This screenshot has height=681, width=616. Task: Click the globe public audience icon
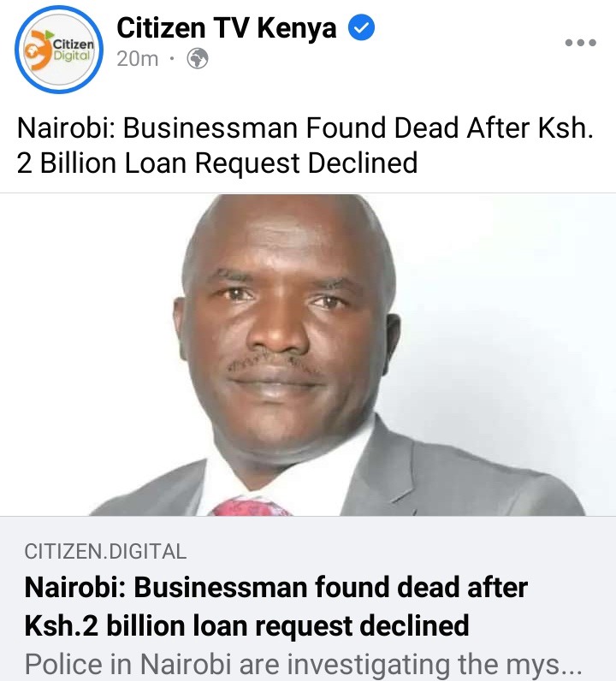[x=198, y=59]
